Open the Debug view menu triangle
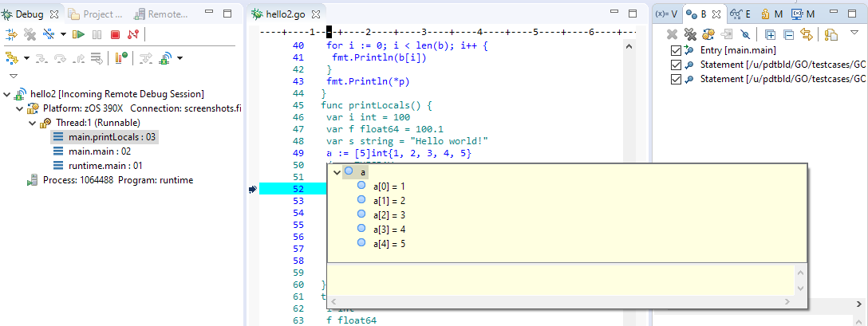This screenshot has width=868, height=326. [x=14, y=76]
